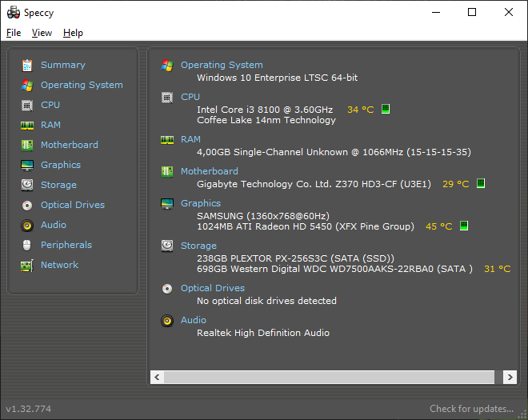Open the Peripherals mouse icon

tap(27, 245)
